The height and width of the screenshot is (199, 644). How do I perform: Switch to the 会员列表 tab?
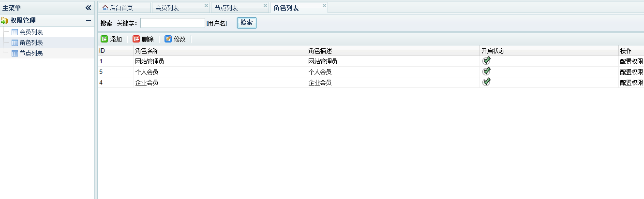pyautogui.click(x=168, y=8)
